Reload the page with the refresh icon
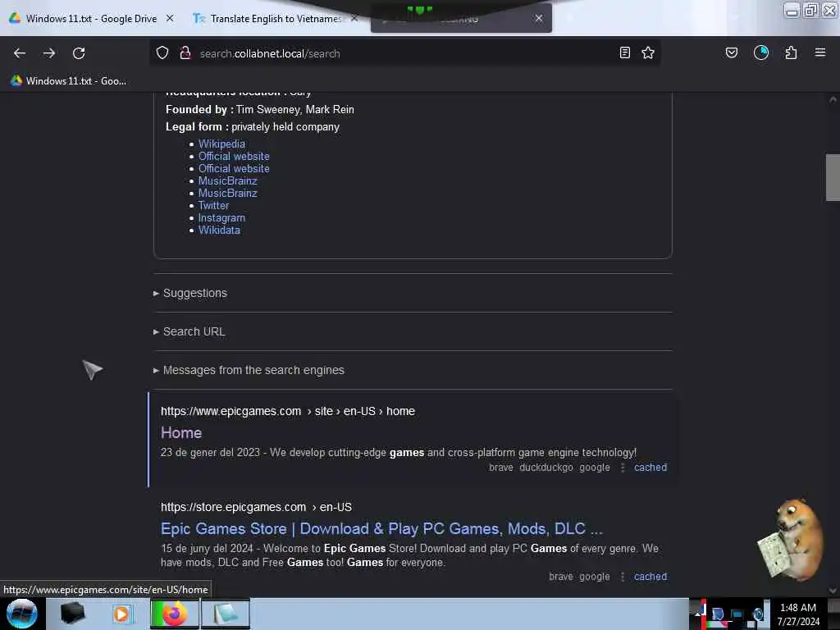840x630 pixels. click(x=79, y=53)
